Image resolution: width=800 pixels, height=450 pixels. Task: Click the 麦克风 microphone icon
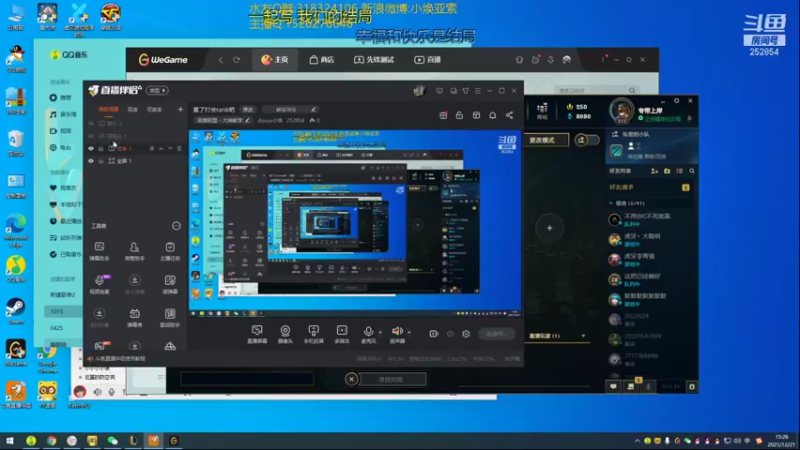pos(368,332)
